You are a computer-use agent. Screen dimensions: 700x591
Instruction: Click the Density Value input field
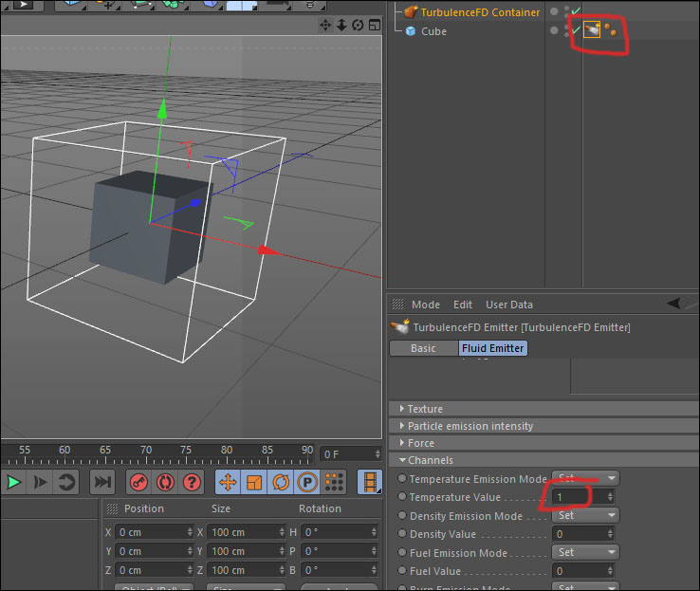pos(580,534)
